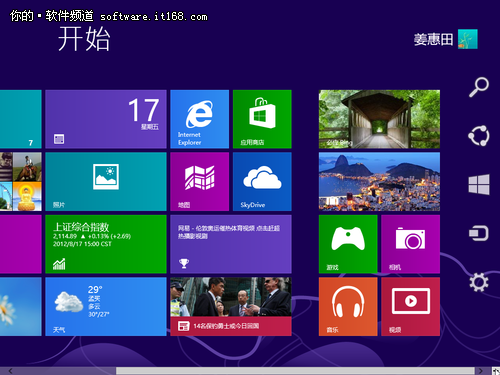Open the Store tile with shopping bag

tap(262, 119)
